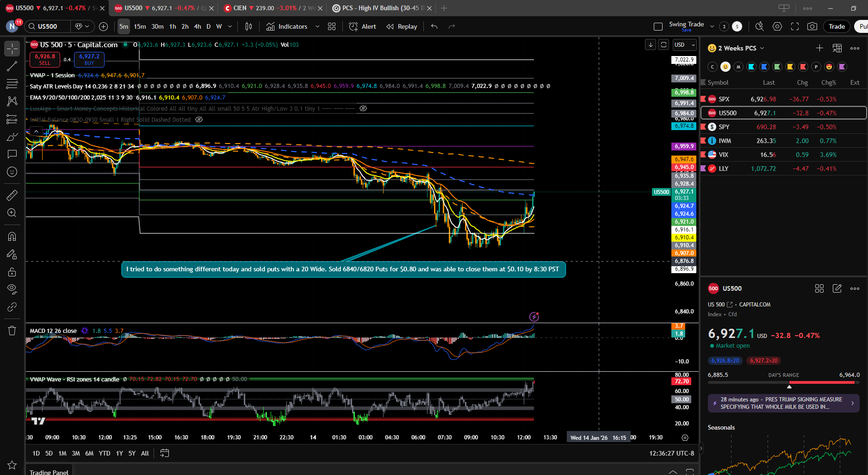This screenshot has width=868, height=475.
Task: Open the USD currency dropdown
Action: point(685,45)
